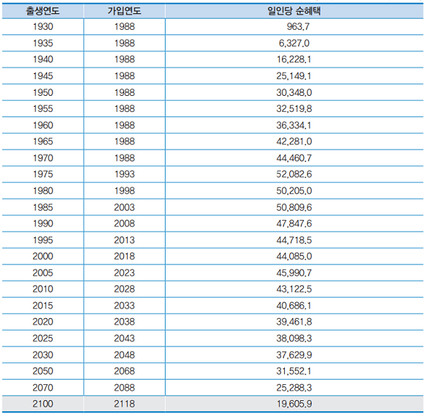
Task: Select birth year cell 2020
Action: point(43,322)
